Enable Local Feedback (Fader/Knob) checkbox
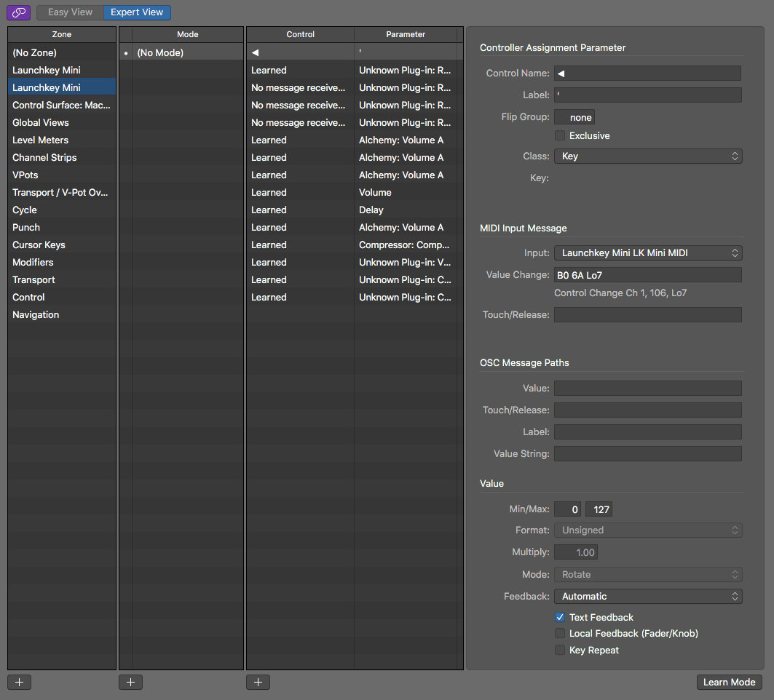The image size is (774, 700). tap(560, 634)
